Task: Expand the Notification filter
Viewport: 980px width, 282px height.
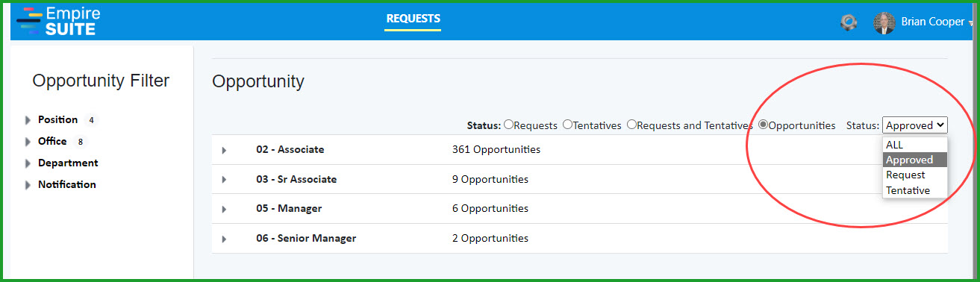Action: click(28, 185)
